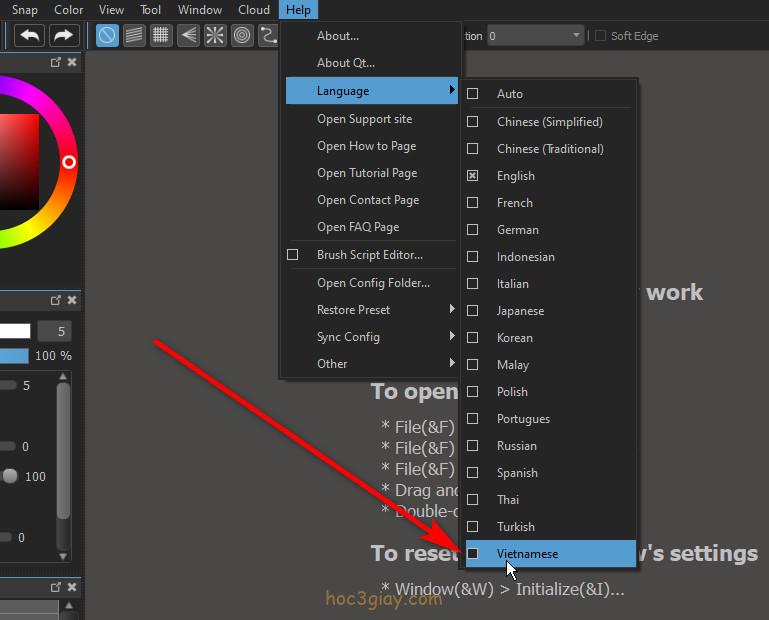Click the Undo arrow button
Screen dimensions: 769x620
coord(30,36)
